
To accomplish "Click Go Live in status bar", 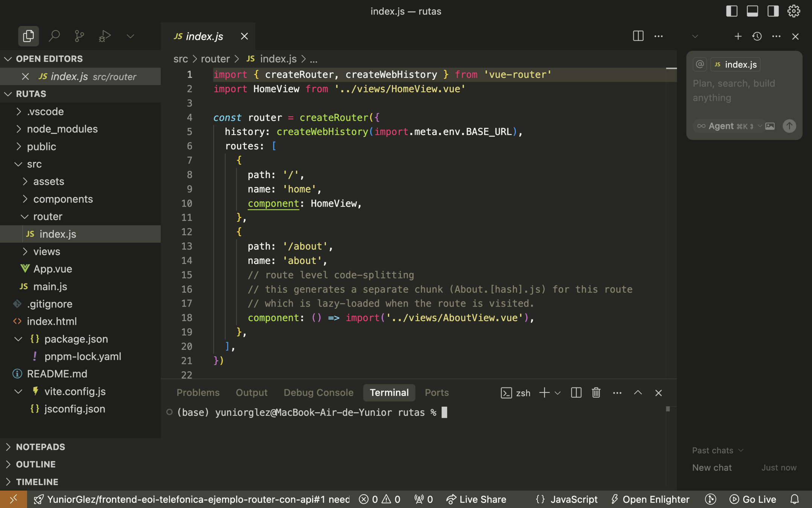I will pyautogui.click(x=753, y=499).
